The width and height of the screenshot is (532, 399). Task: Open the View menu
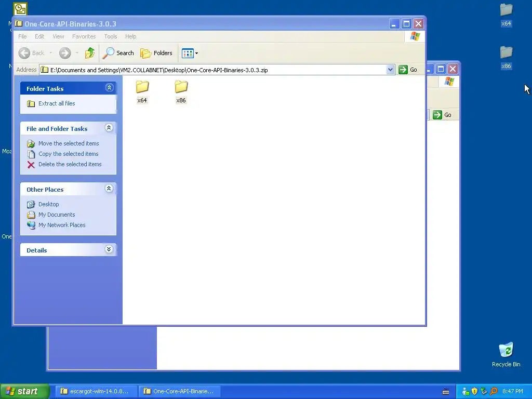point(58,36)
